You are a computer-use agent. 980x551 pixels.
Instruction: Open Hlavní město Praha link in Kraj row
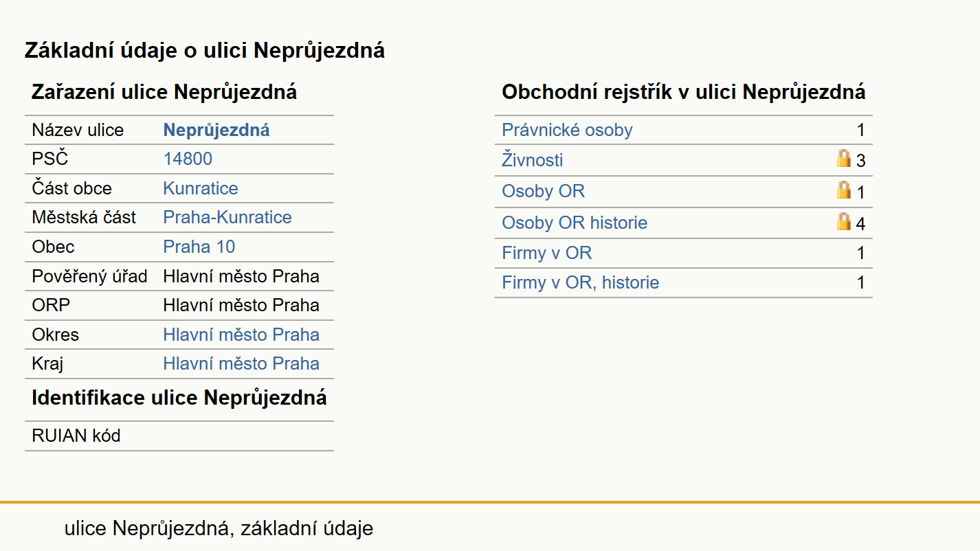pyautogui.click(x=241, y=364)
